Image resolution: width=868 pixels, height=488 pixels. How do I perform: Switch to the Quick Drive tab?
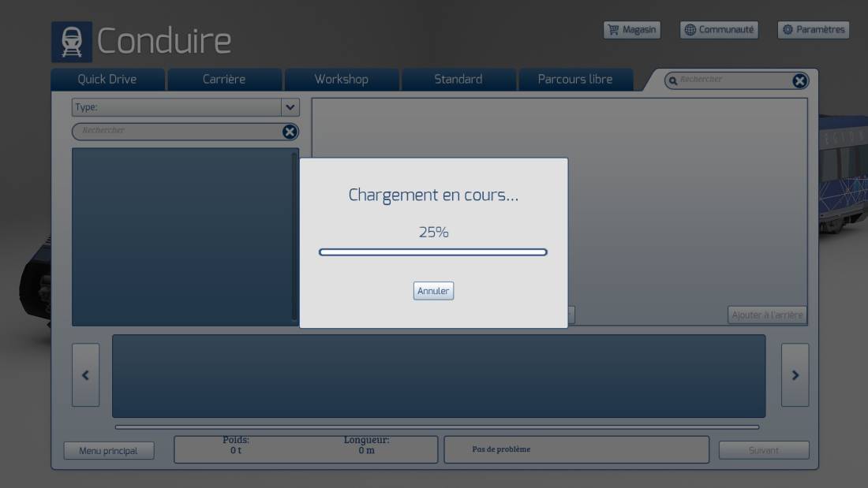tap(107, 80)
